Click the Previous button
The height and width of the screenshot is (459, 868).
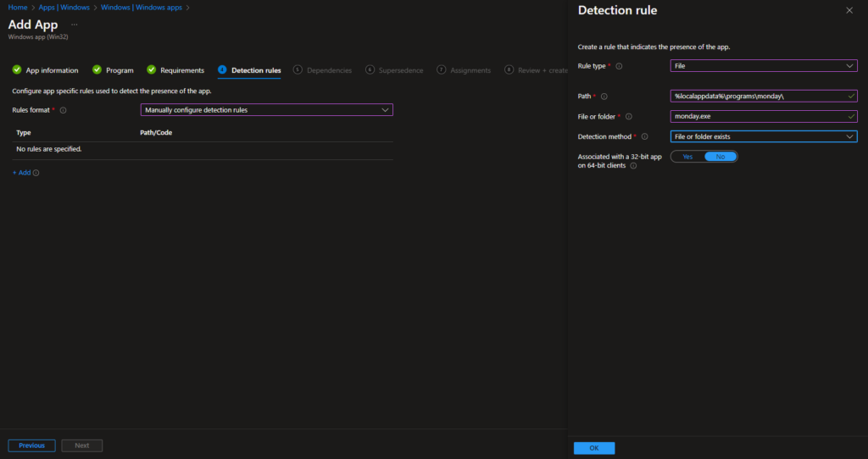31,445
